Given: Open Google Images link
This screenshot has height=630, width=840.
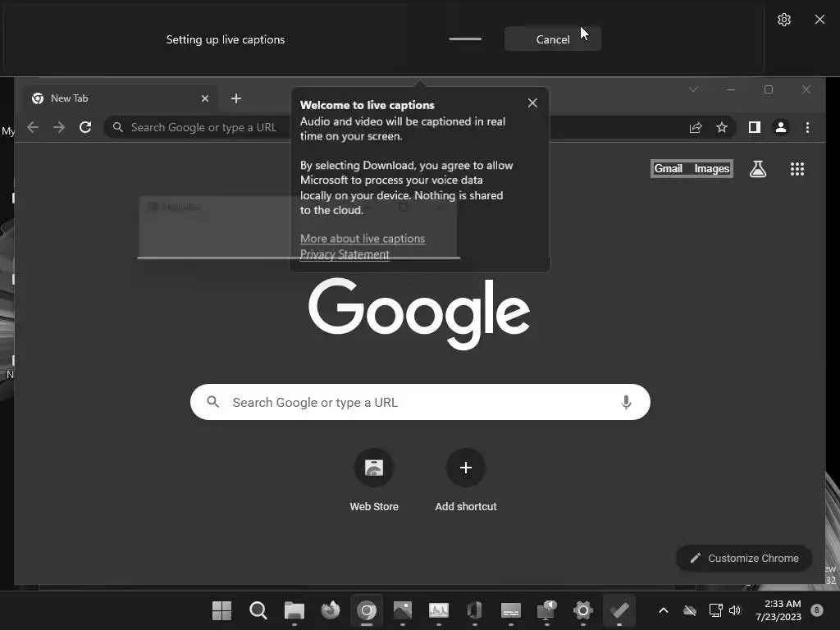Looking at the screenshot, I should coord(711,169).
